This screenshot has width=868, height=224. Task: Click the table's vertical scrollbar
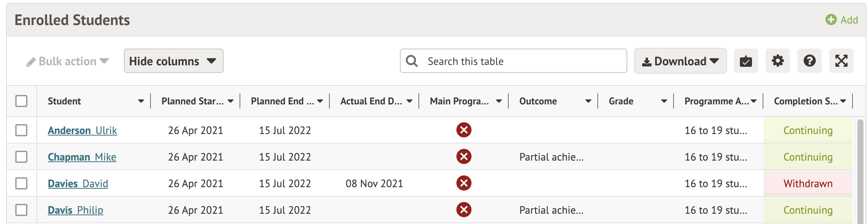click(x=860, y=171)
